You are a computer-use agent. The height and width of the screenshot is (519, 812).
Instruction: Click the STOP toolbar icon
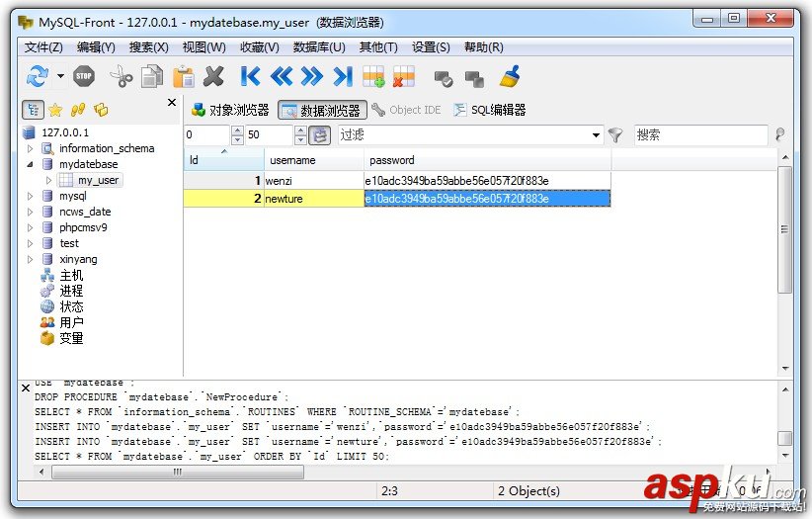point(84,76)
